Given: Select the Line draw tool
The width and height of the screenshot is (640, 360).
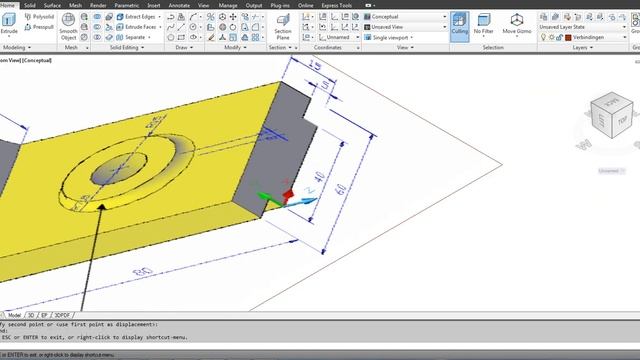Looking at the screenshot, I should (x=181, y=27).
